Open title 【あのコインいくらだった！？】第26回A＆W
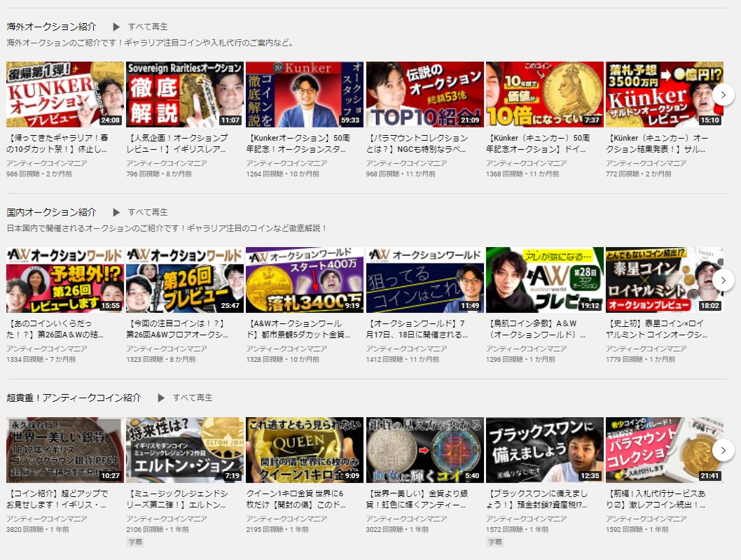Image resolution: width=741 pixels, height=560 pixels. (x=55, y=329)
